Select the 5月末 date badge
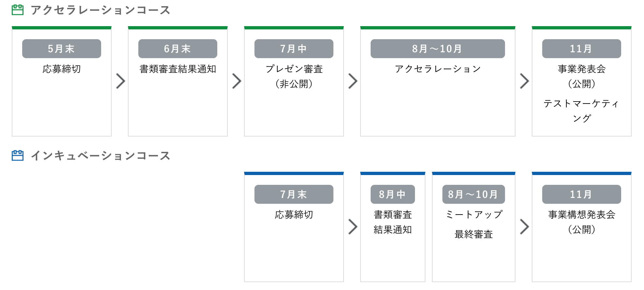This screenshot has width=644, height=290. [62, 49]
